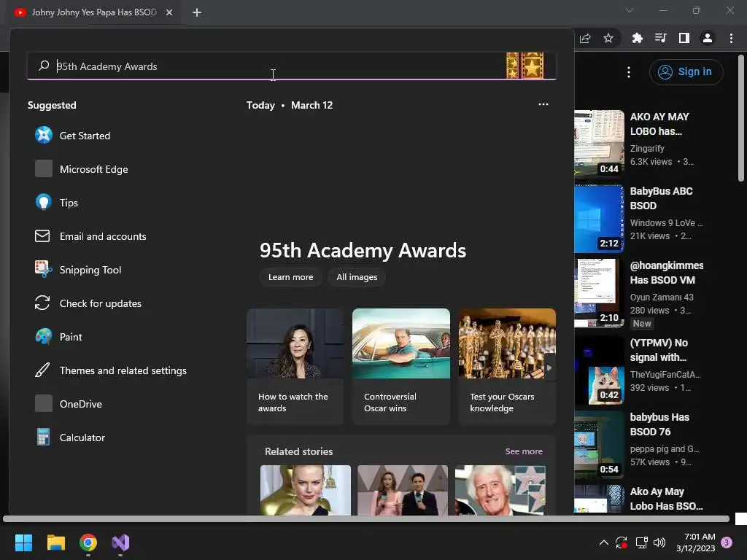The height and width of the screenshot is (560, 747).
Task: Open the Chrome profile avatar
Action: point(708,38)
